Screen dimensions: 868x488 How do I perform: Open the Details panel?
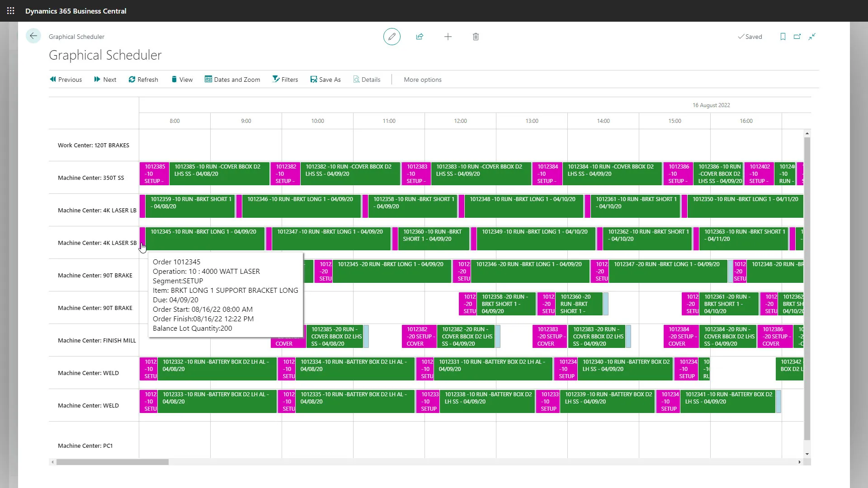tap(367, 79)
